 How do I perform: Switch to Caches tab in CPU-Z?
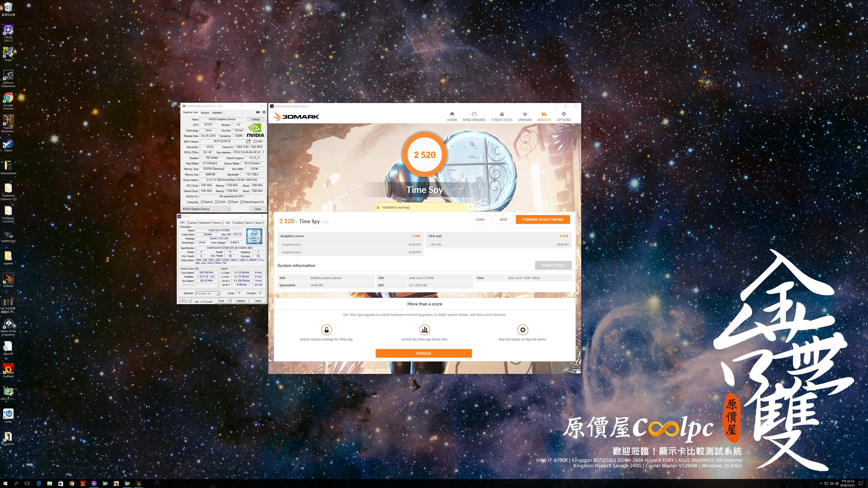(x=192, y=223)
